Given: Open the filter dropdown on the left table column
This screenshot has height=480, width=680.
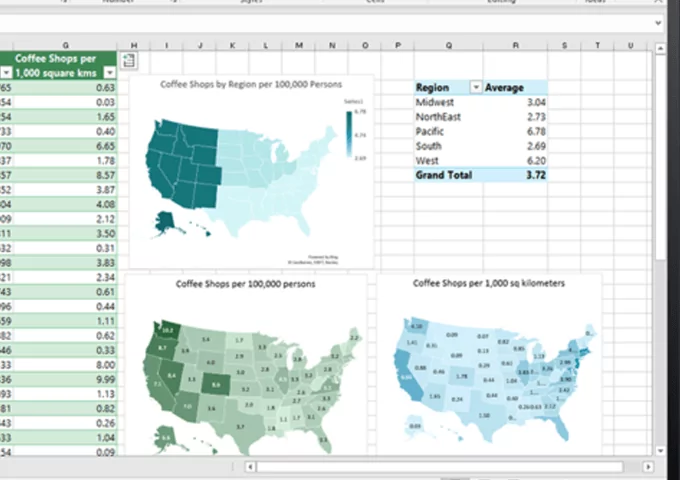Looking at the screenshot, I should click(6, 73).
